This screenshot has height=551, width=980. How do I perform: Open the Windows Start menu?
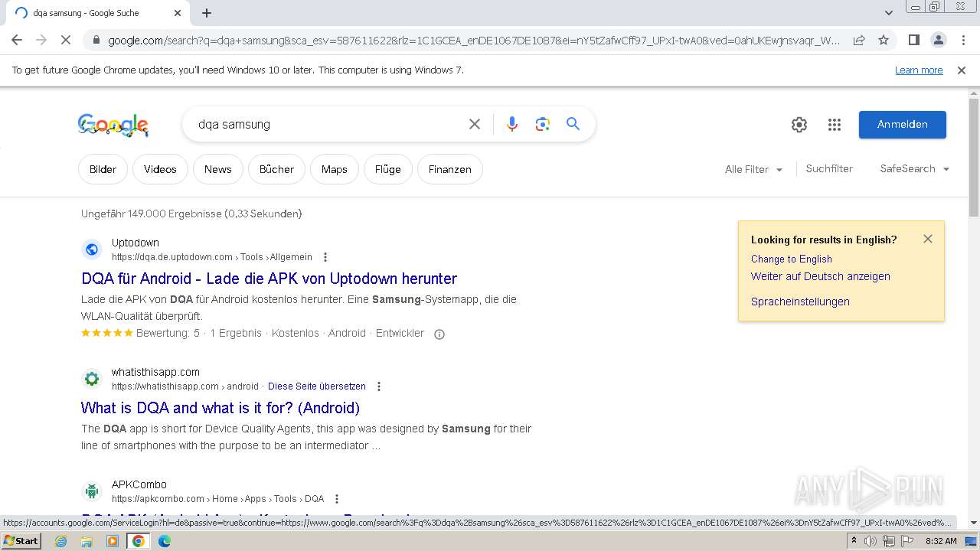pos(21,541)
